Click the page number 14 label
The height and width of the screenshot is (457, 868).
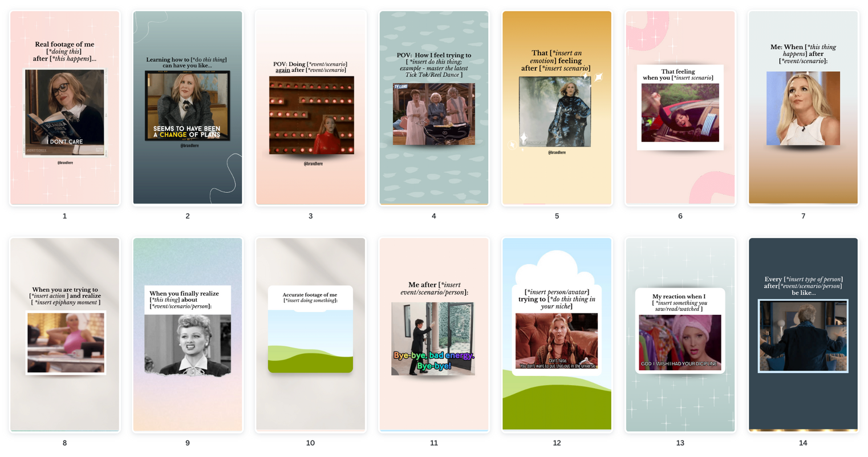pyautogui.click(x=804, y=443)
